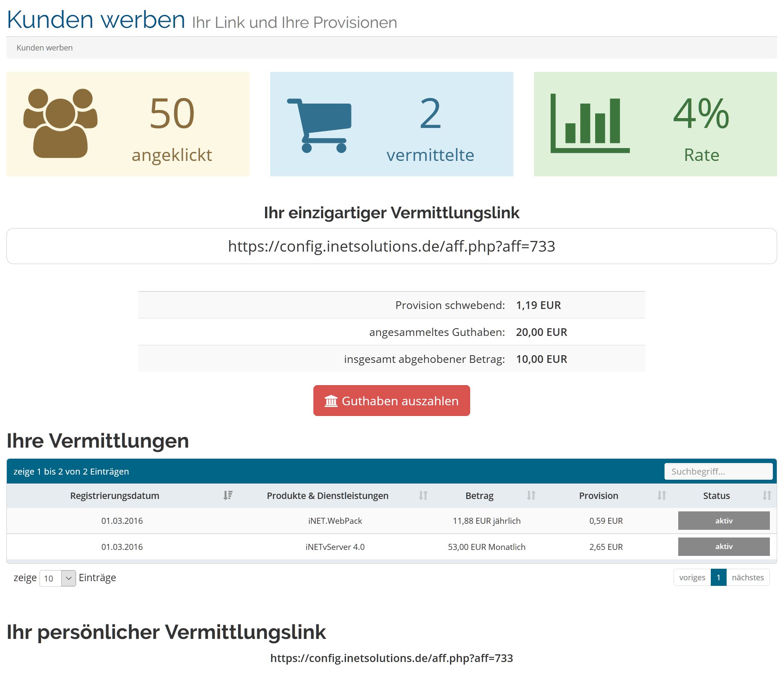Click the 1,19 EUR pending provision

pyautogui.click(x=538, y=305)
